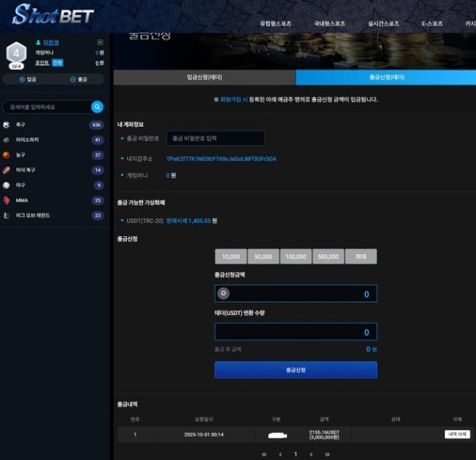
Task: Go to the last page of history
Action: [x=327, y=454]
